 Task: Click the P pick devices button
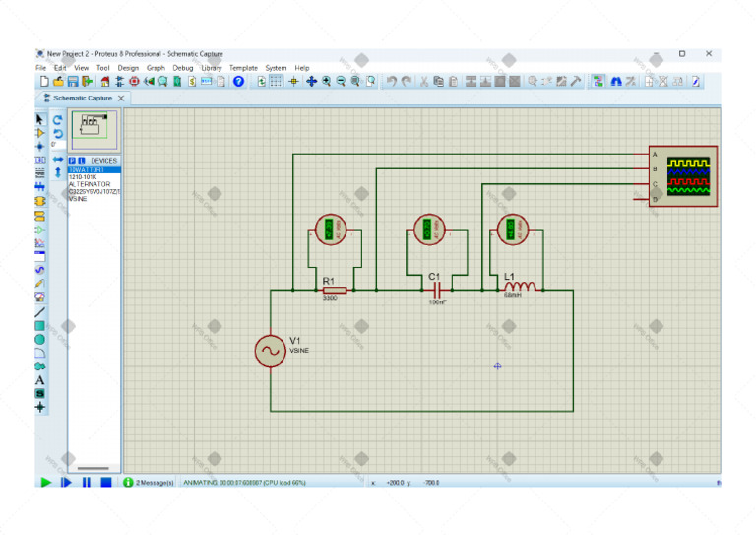72,161
